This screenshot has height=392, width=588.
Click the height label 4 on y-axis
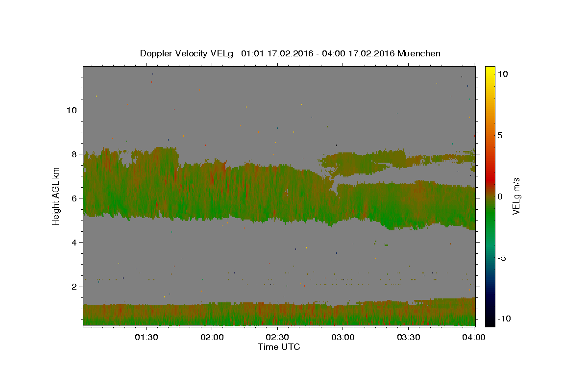point(74,243)
